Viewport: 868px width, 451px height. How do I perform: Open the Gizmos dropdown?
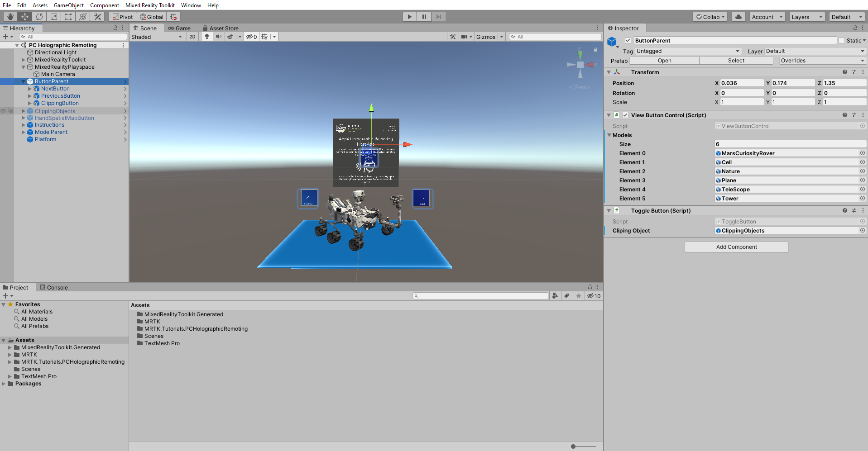click(x=490, y=37)
